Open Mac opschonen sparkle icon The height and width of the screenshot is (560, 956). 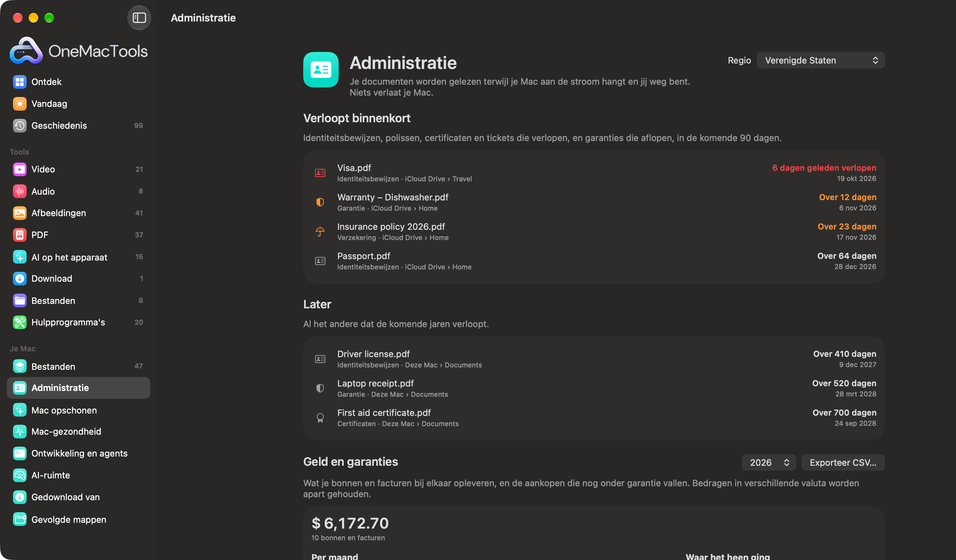(20, 410)
